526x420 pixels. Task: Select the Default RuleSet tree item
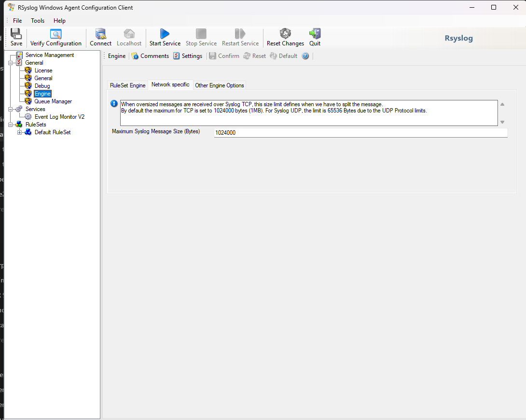52,132
